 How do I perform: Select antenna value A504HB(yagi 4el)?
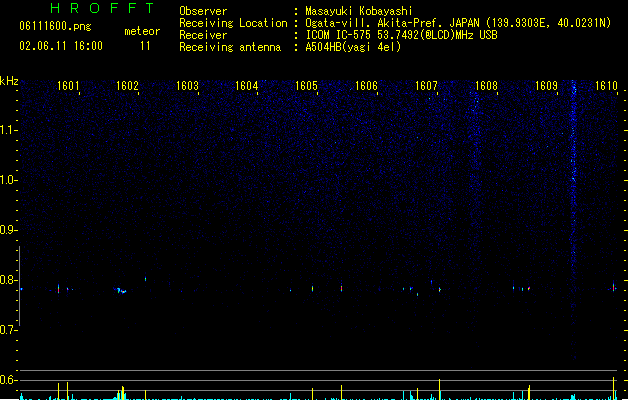(353, 47)
